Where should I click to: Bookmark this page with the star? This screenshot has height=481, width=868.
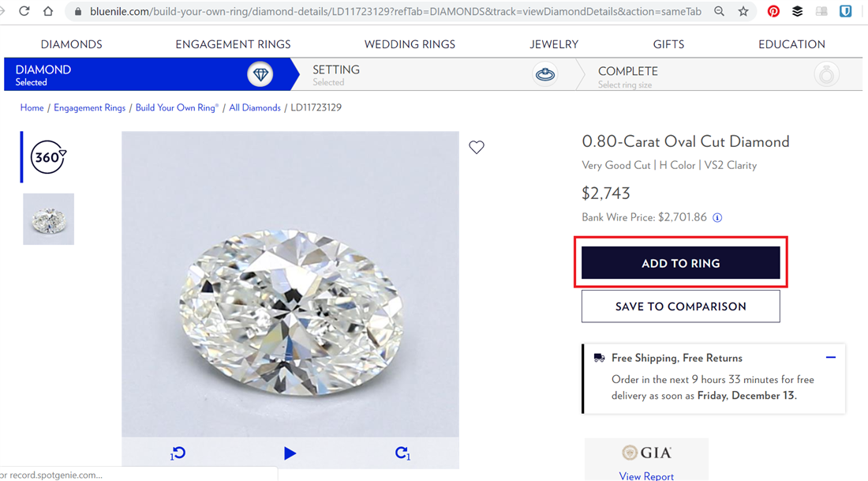click(743, 11)
